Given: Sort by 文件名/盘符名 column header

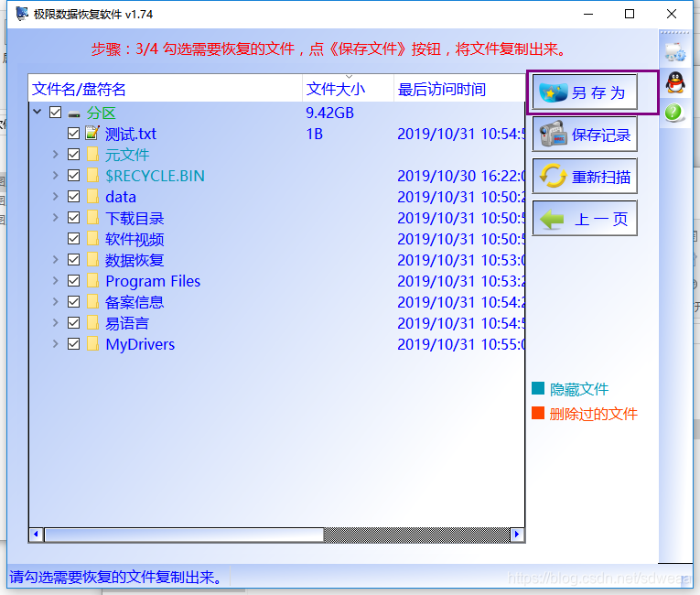Looking at the screenshot, I should pyautogui.click(x=166, y=89).
